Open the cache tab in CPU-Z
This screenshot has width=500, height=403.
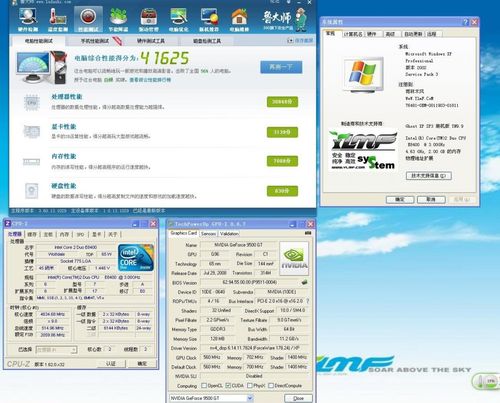pos(32,235)
